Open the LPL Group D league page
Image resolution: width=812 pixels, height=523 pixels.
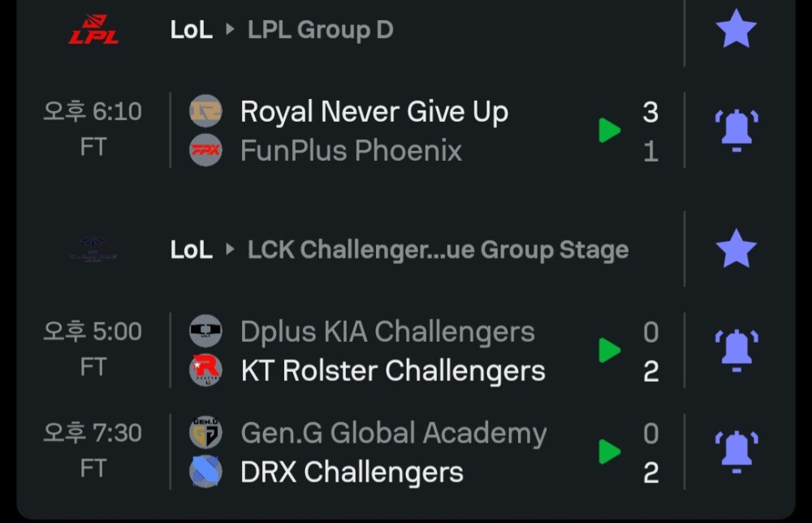coord(320,30)
